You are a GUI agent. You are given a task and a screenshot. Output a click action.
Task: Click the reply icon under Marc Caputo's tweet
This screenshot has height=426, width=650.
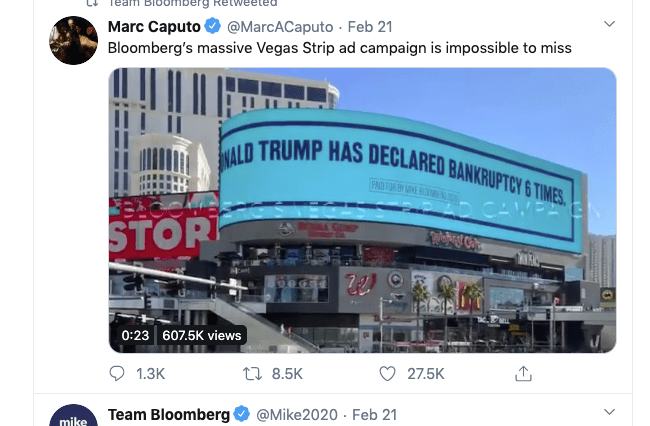[117, 373]
